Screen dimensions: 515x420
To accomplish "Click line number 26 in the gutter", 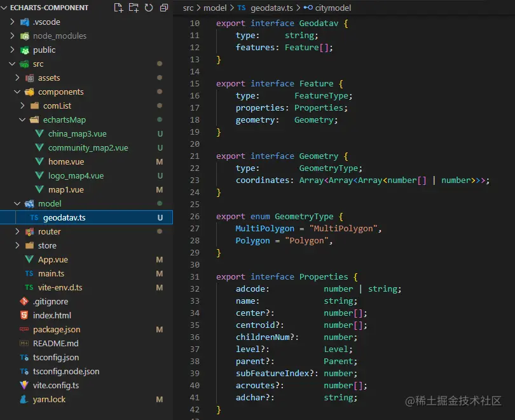I will coord(195,217).
